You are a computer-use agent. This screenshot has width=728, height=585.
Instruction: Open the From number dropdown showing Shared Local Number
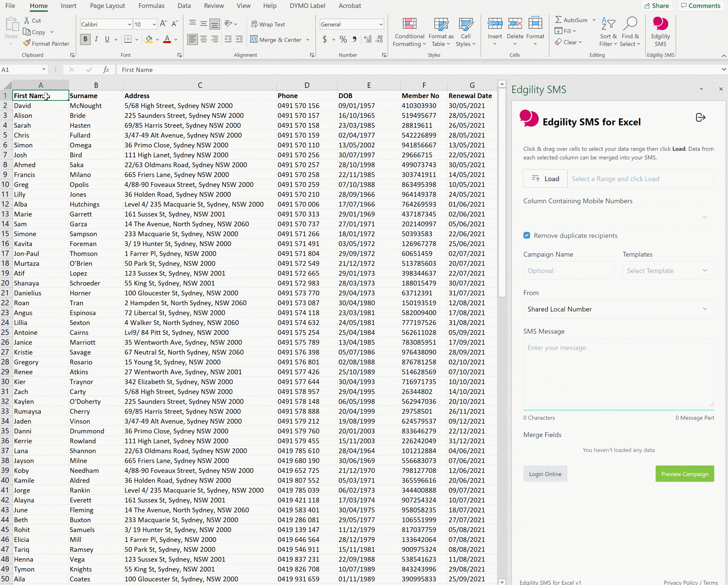pos(618,309)
